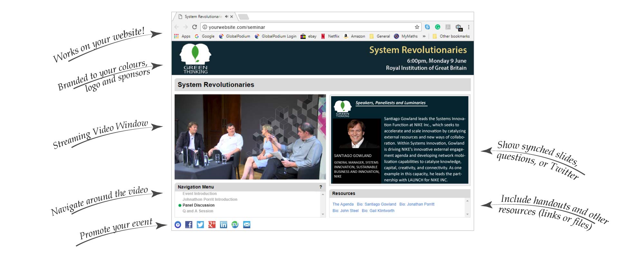The width and height of the screenshot is (644, 258).
Task: Share the event on LinkedIn
Action: click(223, 225)
